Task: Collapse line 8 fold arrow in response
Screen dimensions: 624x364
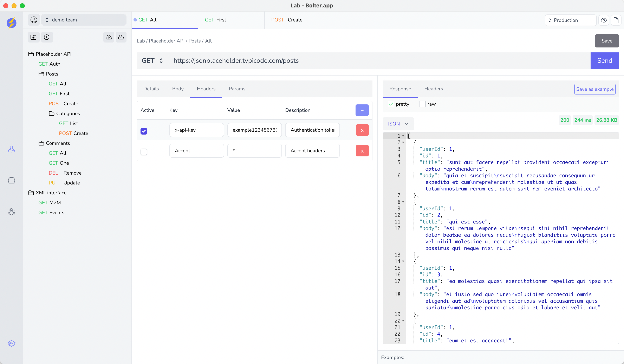Action: (x=403, y=202)
